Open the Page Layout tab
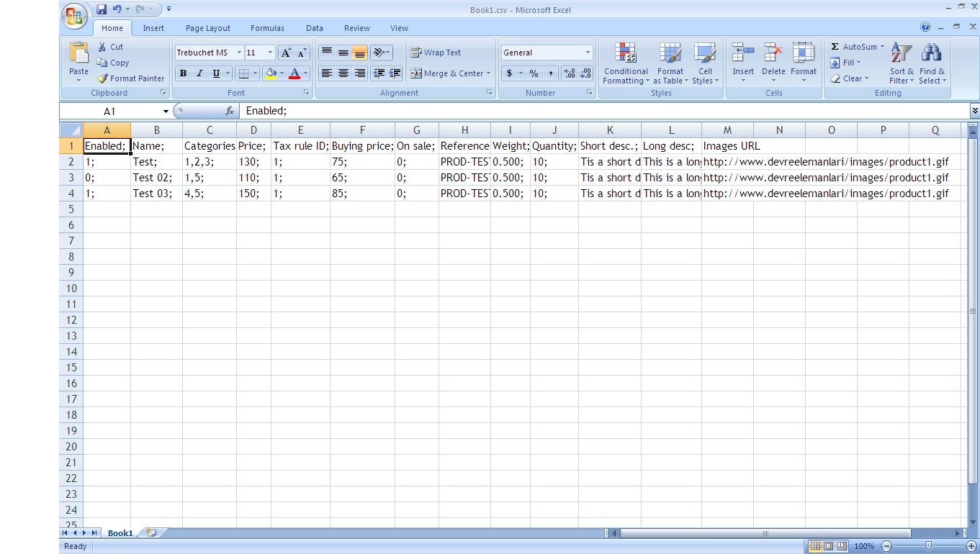980x554 pixels. coord(208,28)
